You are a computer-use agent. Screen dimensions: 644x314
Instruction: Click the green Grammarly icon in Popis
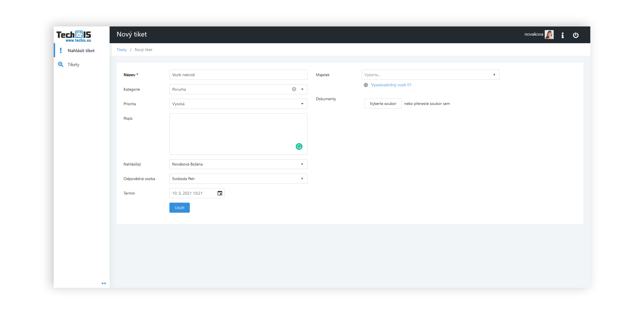pos(299,146)
